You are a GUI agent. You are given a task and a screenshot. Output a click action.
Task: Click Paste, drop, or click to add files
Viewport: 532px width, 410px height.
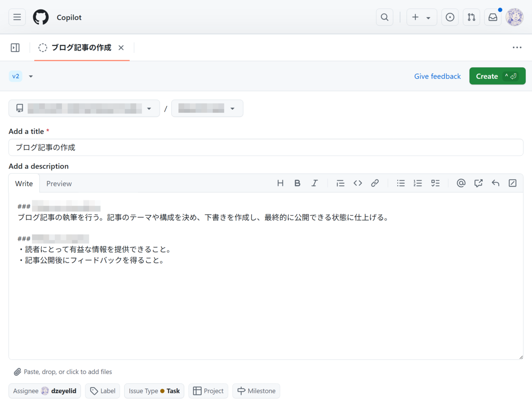[x=63, y=372]
